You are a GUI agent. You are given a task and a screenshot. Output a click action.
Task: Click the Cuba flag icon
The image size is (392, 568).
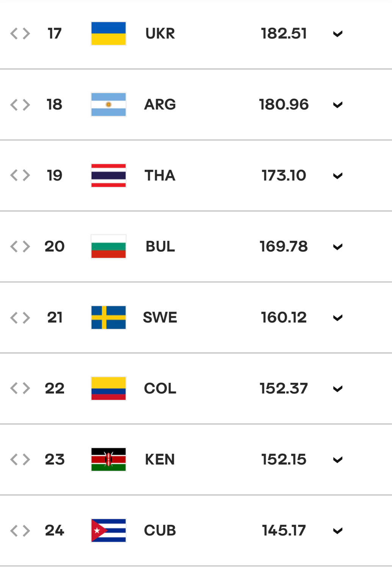click(108, 531)
